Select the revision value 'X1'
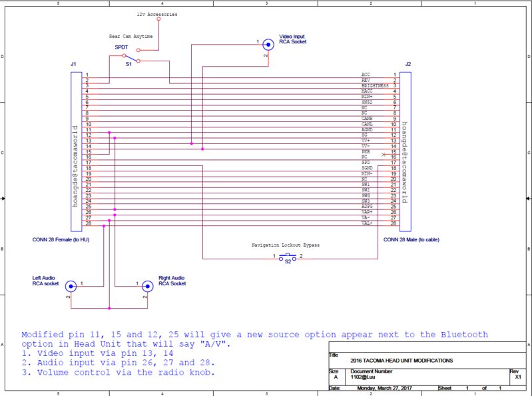 [x=518, y=377]
